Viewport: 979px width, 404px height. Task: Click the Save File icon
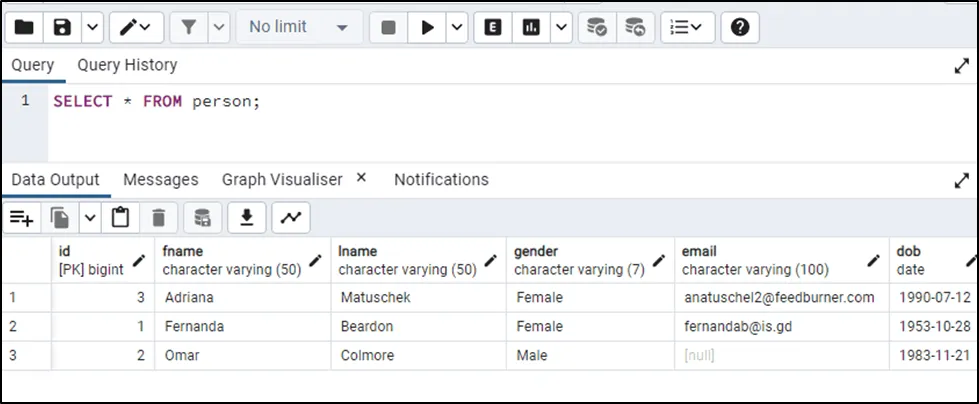pos(61,27)
